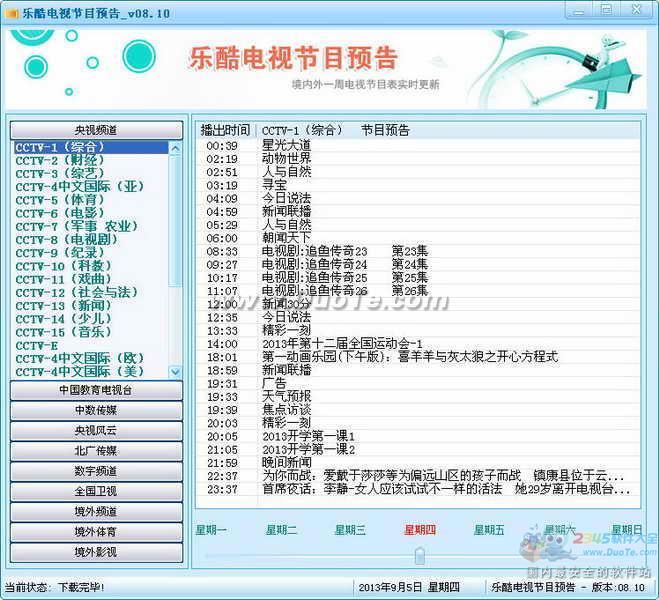
Task: Select CCTV-1（综合） channel
Action: tap(91, 147)
